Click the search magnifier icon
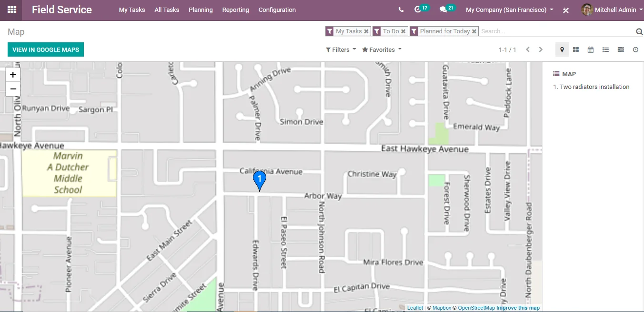Viewport: 644px width, 312px height. pyautogui.click(x=639, y=31)
